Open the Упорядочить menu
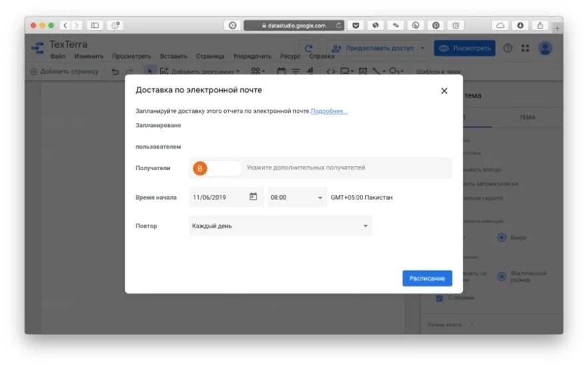The width and height of the screenshot is (588, 367). 252,56
